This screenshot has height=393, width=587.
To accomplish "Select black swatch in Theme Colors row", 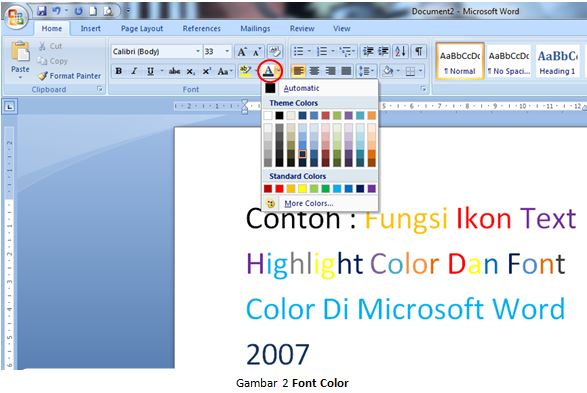I will click(279, 115).
